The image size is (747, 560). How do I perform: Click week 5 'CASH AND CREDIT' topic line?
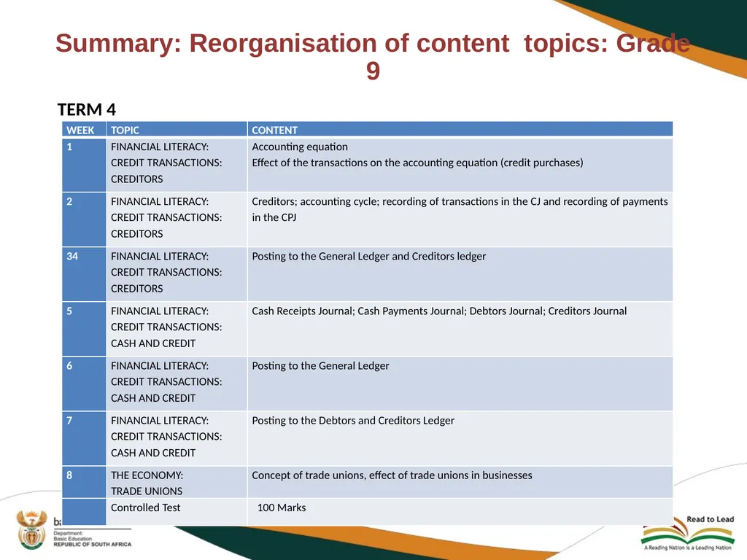153,343
